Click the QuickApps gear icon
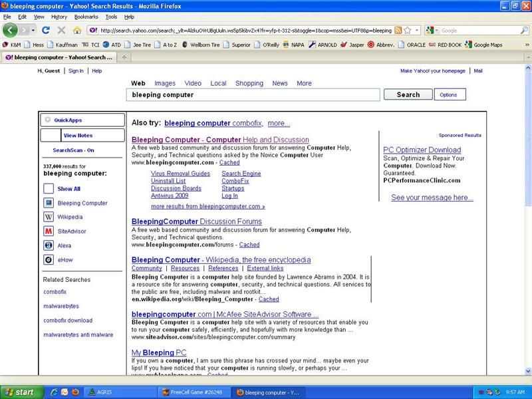Image resolution: width=532 pixels, height=399 pixels. [48, 120]
